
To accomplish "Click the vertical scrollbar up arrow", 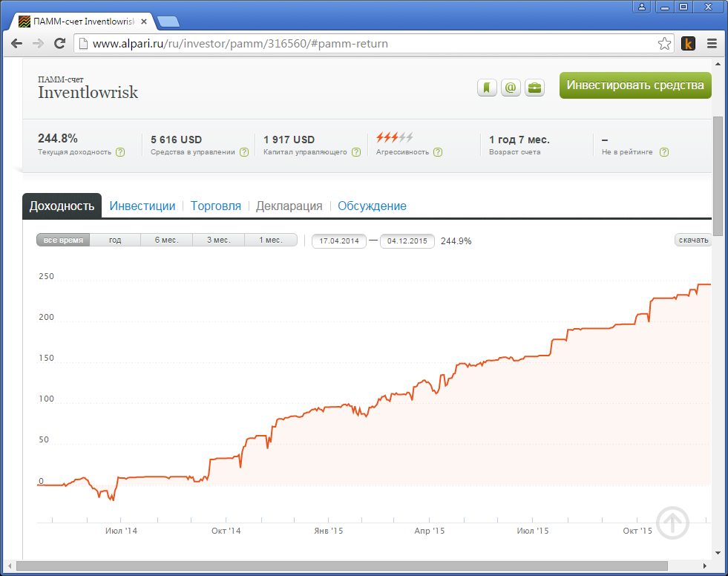I will point(718,63).
